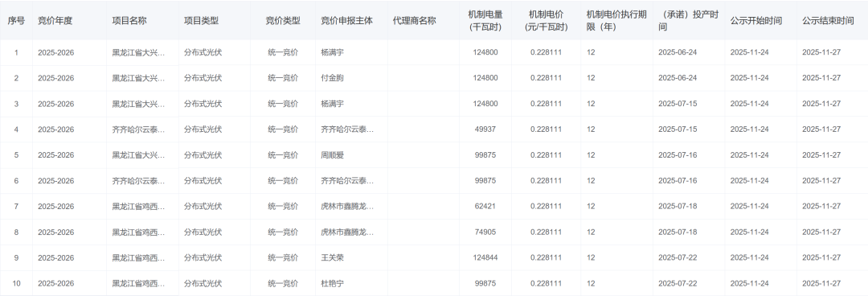The height and width of the screenshot is (296, 868).
Task: Select applicant 杨满宇 in row 1
Action: [332, 52]
